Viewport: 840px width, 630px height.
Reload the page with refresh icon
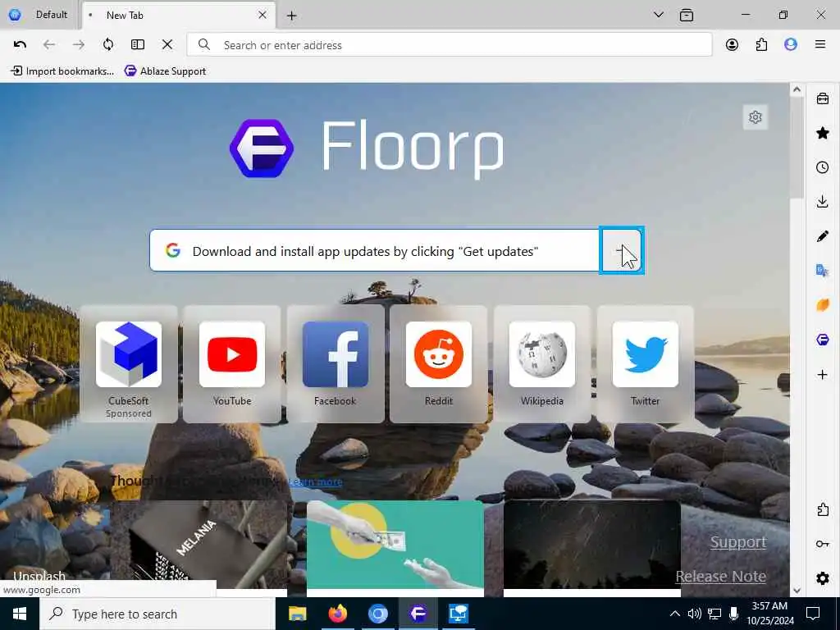(x=108, y=44)
